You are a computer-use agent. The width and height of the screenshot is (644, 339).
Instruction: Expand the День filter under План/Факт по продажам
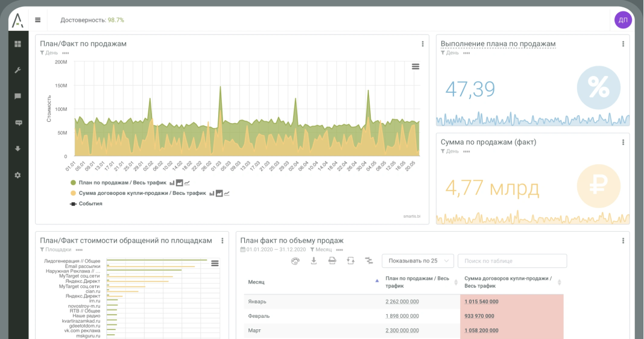pyautogui.click(x=51, y=53)
